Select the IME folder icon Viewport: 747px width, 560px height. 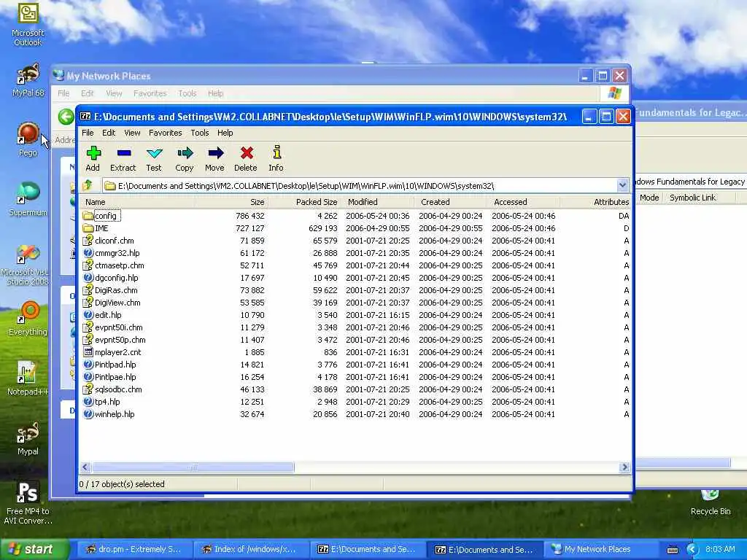pos(88,228)
